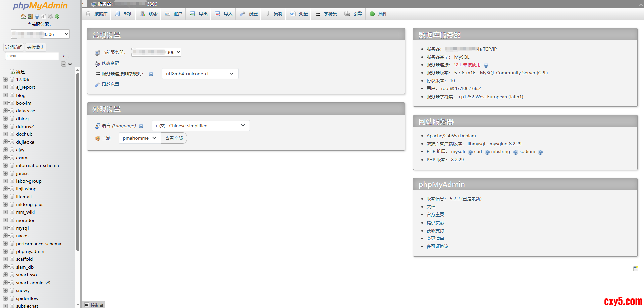Click the green reload navigation icon
The width and height of the screenshot is (644, 308).
(57, 16)
